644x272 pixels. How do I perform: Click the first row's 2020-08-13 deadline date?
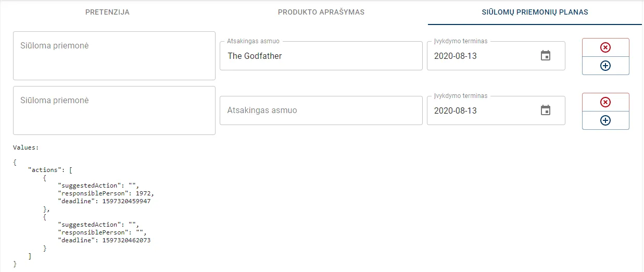click(x=456, y=56)
